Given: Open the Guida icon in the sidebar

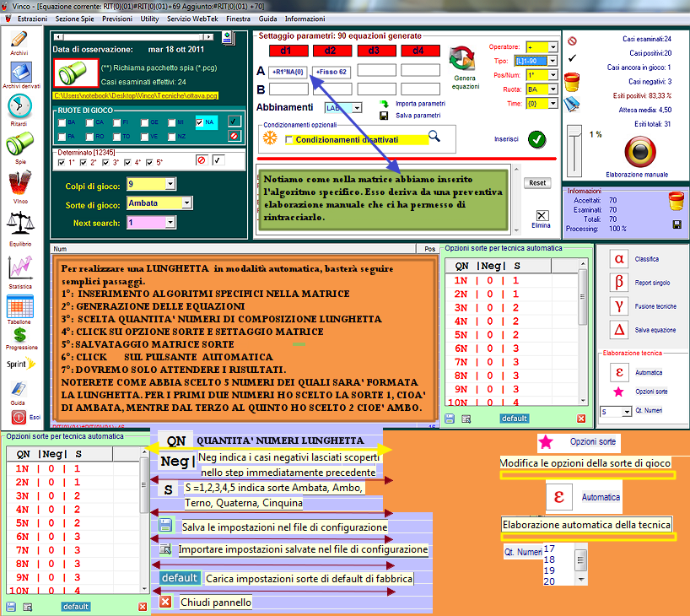Looking at the screenshot, I should click(19, 389).
